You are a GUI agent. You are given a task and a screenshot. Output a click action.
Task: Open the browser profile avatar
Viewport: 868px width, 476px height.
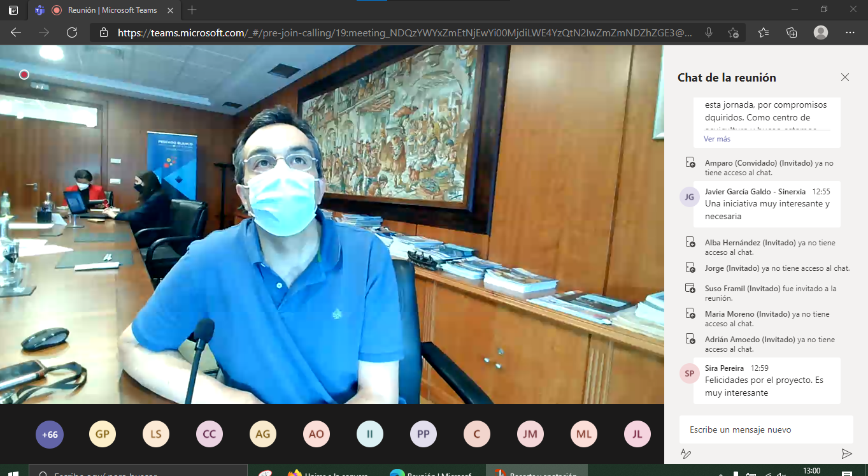pos(821,32)
